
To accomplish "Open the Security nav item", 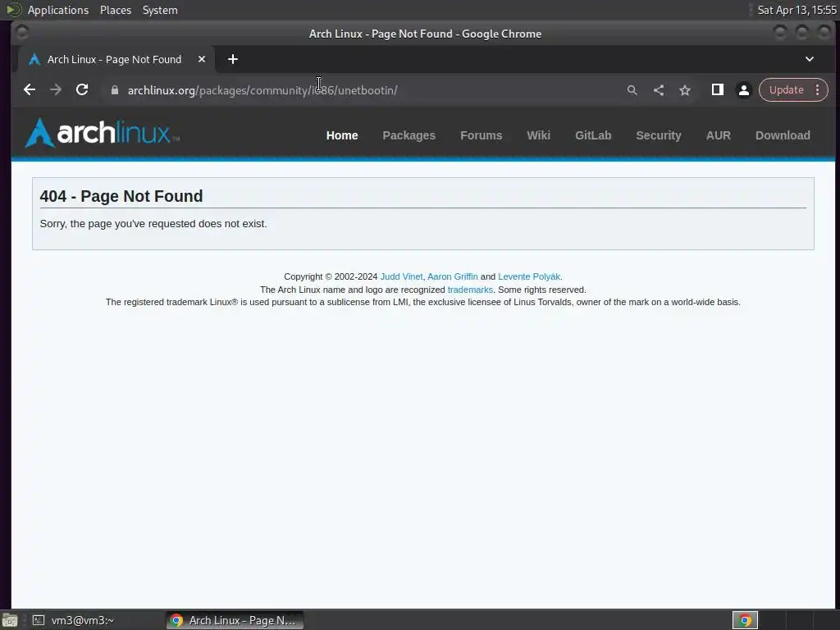I will click(x=659, y=135).
